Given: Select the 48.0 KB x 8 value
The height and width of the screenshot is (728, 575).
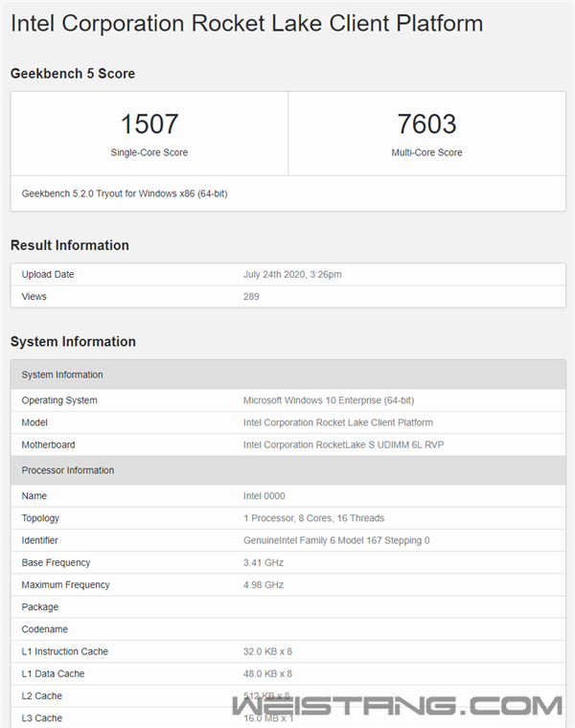Looking at the screenshot, I should [x=267, y=673].
